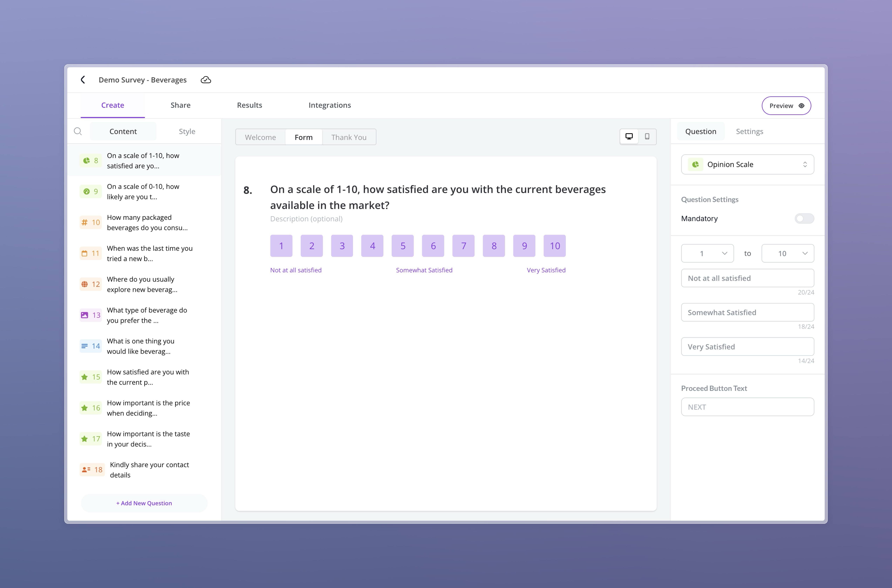Select question 17 'How important is the taste'
This screenshot has height=588, width=892.
pyautogui.click(x=144, y=439)
